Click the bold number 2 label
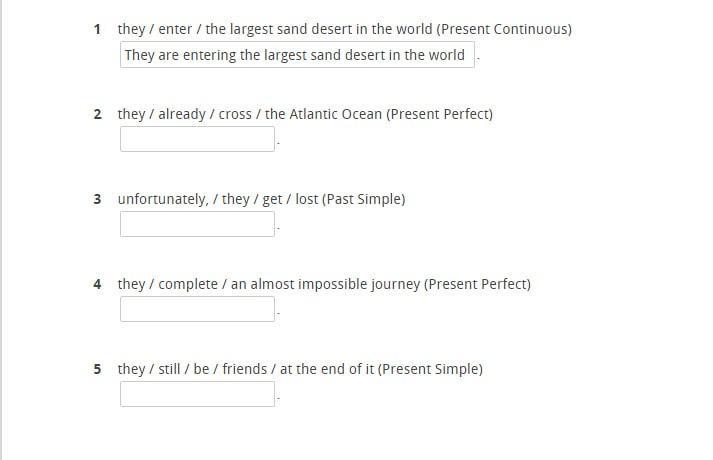 (x=97, y=114)
